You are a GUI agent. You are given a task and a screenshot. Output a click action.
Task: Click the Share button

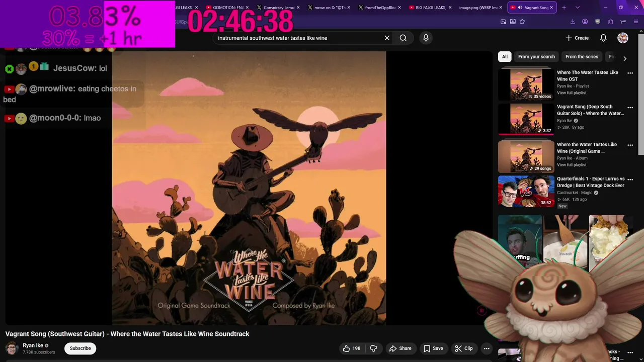point(400,348)
